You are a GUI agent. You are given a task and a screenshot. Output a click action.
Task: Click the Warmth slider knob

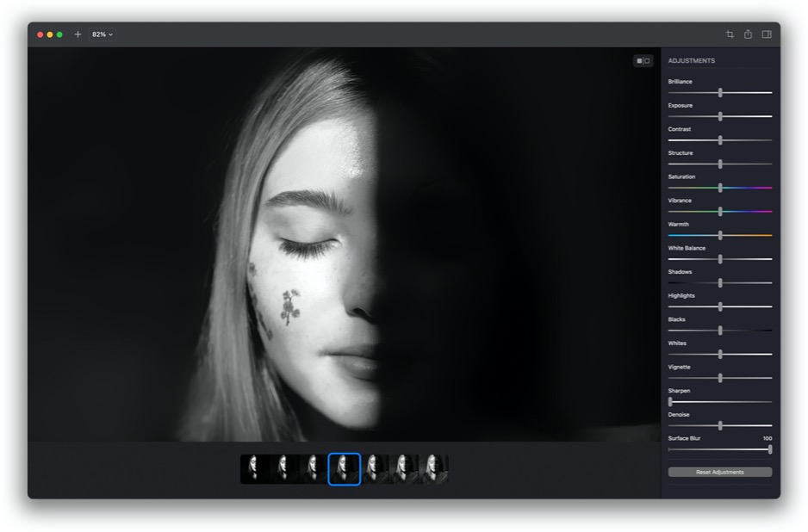(x=720, y=235)
